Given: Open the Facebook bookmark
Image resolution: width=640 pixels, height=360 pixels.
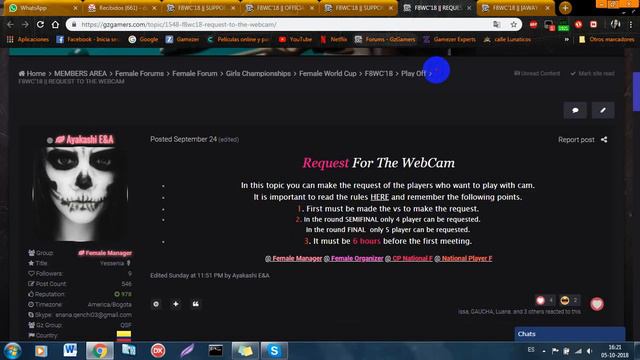Looking at the screenshot, I should (88, 40).
